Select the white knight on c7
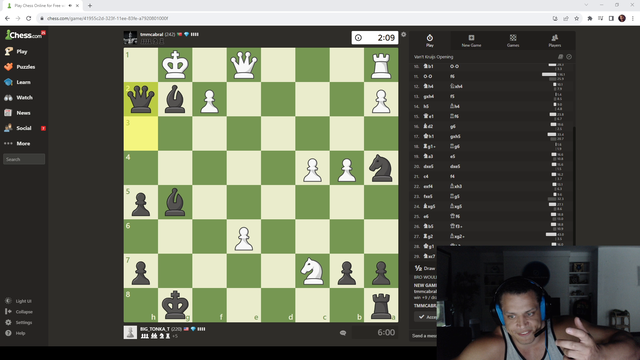The image size is (640, 360). [x=312, y=271]
